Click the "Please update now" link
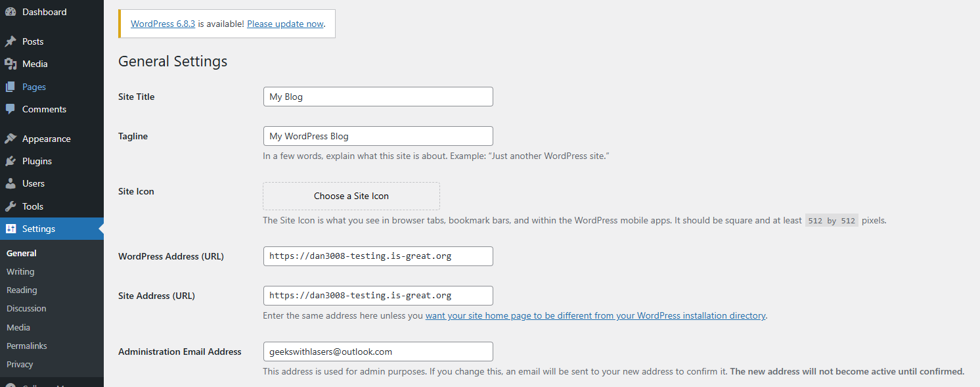980x387 pixels. 285,24
